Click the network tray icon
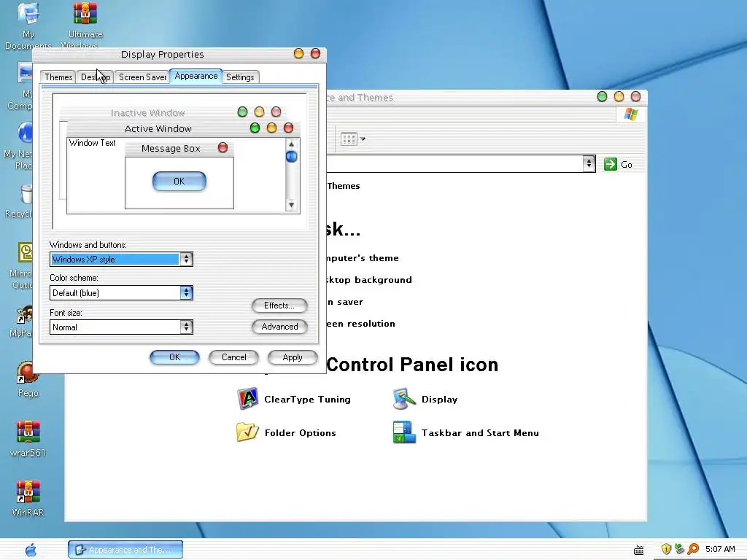The height and width of the screenshot is (560, 747). click(x=679, y=549)
